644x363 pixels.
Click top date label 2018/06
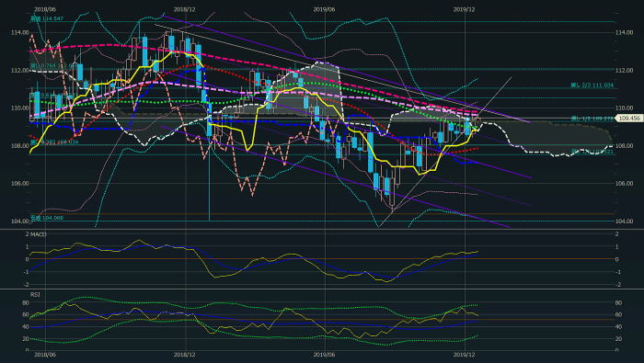(45, 9)
